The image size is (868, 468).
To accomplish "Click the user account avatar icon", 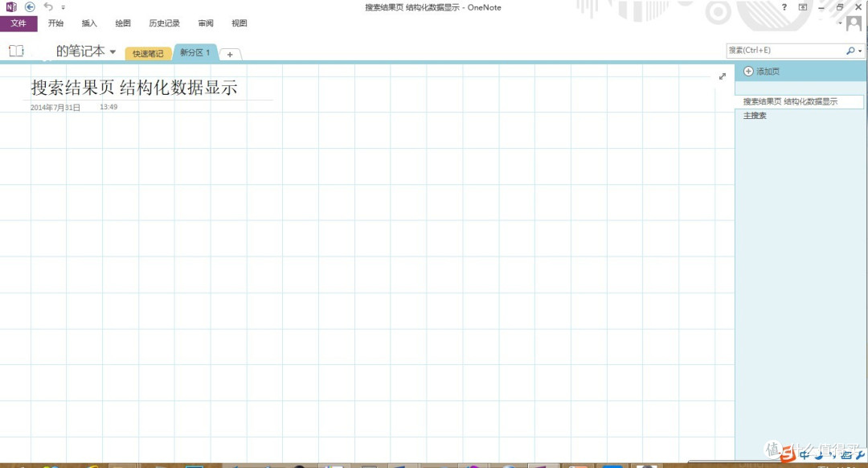I will 854,23.
